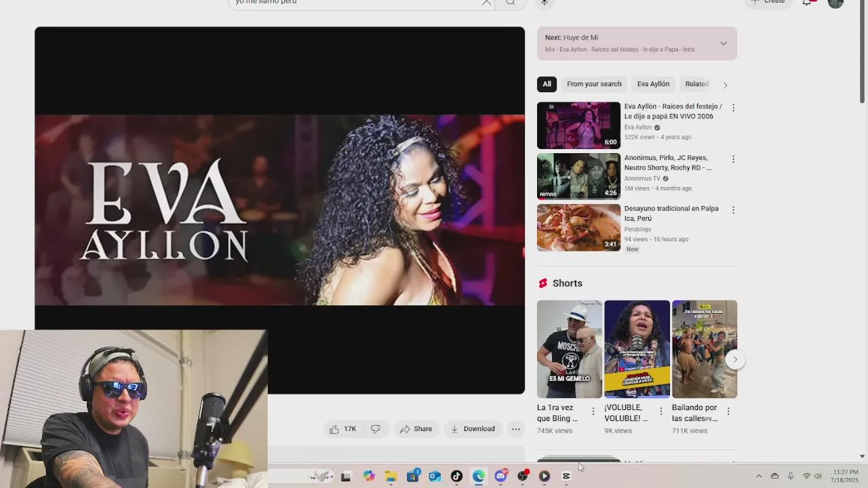Image resolution: width=868 pixels, height=488 pixels.
Task: Expand the Next: Huye de Mí panel
Action: [724, 43]
